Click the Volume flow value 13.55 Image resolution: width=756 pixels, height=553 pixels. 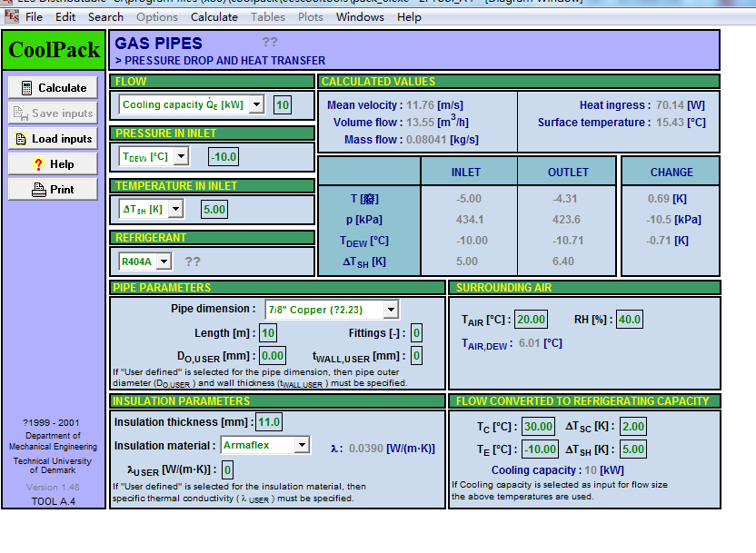coord(420,123)
